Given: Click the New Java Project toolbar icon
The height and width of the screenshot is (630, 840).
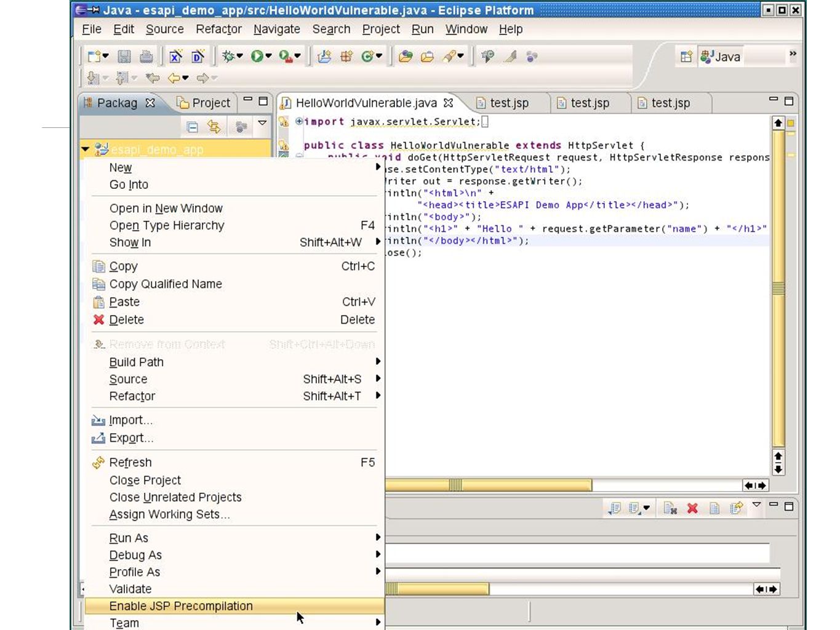Looking at the screenshot, I should (324, 57).
